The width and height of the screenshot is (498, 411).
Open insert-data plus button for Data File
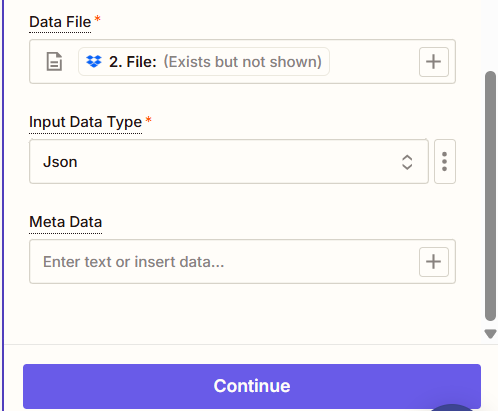[x=434, y=62]
